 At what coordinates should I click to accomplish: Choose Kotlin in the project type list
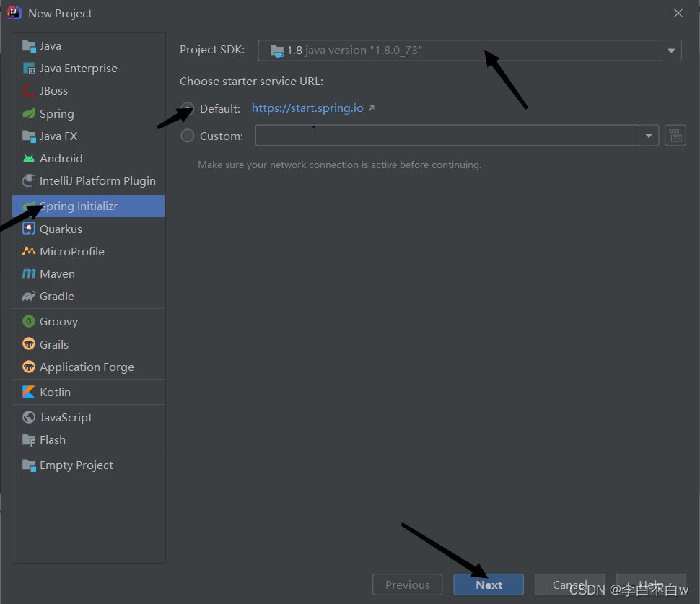(88, 392)
